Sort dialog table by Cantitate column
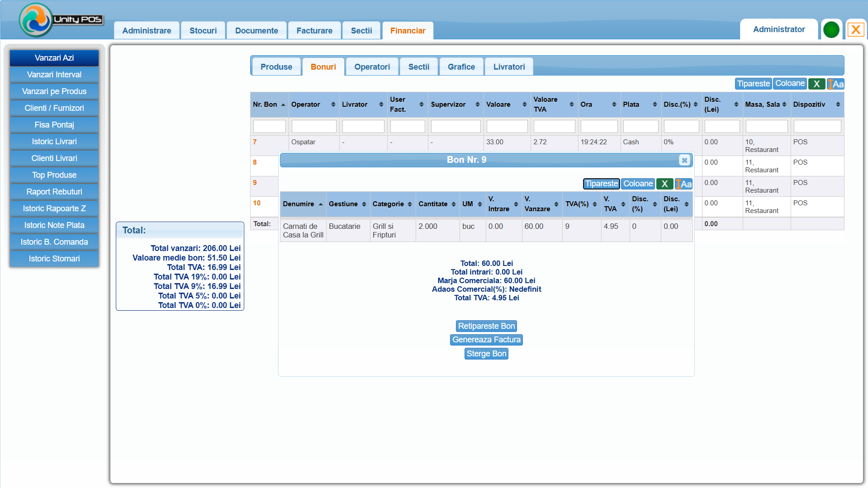The height and width of the screenshot is (488, 868). click(436, 204)
